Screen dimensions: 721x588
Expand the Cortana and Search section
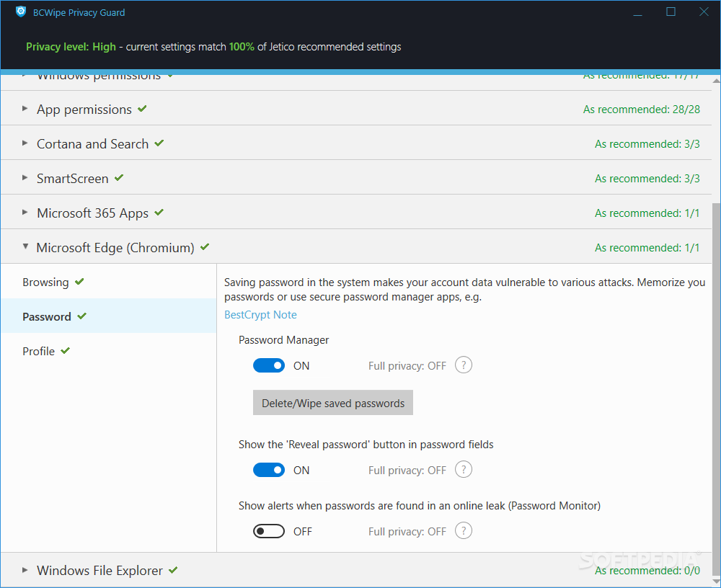[25, 143]
